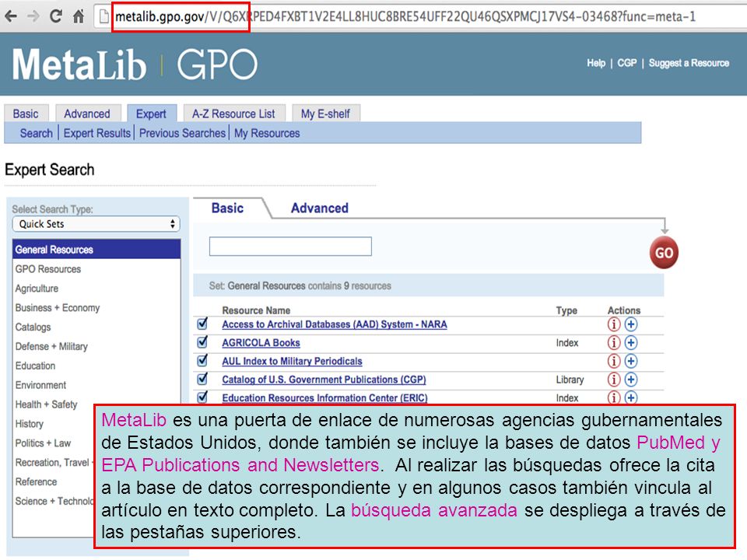The height and width of the screenshot is (560, 747).
Task: Select Politics + Law set
Action: tap(43, 443)
